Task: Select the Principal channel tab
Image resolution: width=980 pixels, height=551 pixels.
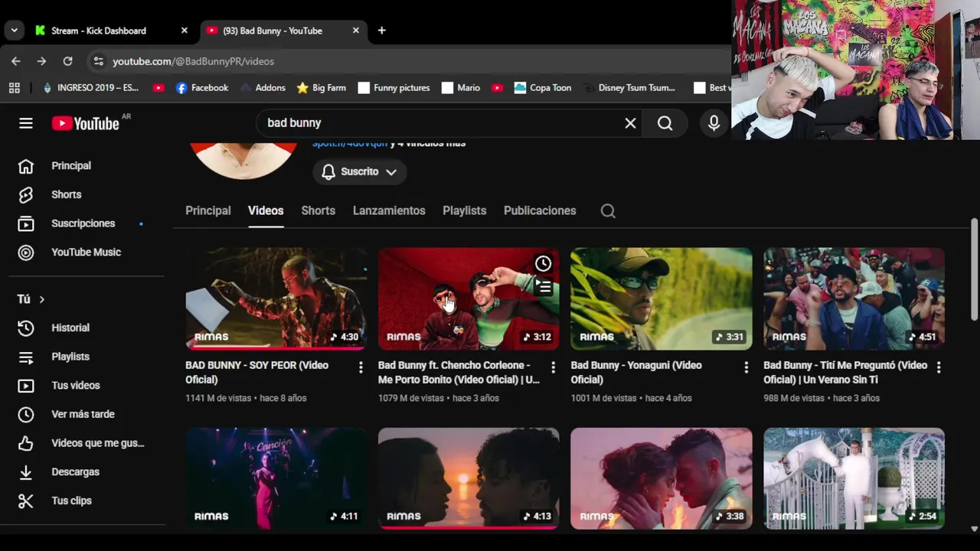Action: (207, 211)
